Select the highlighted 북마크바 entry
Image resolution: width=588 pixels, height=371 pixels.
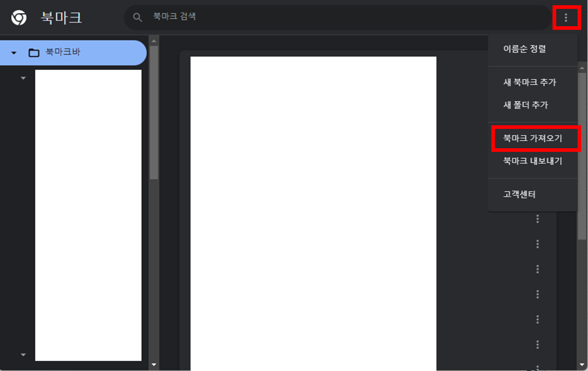pos(72,52)
